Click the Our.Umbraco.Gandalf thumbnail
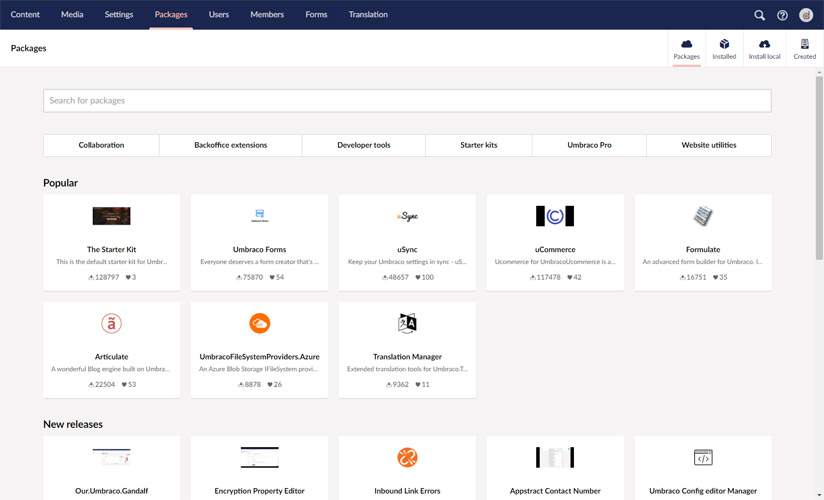The image size is (824, 500). coord(111,457)
